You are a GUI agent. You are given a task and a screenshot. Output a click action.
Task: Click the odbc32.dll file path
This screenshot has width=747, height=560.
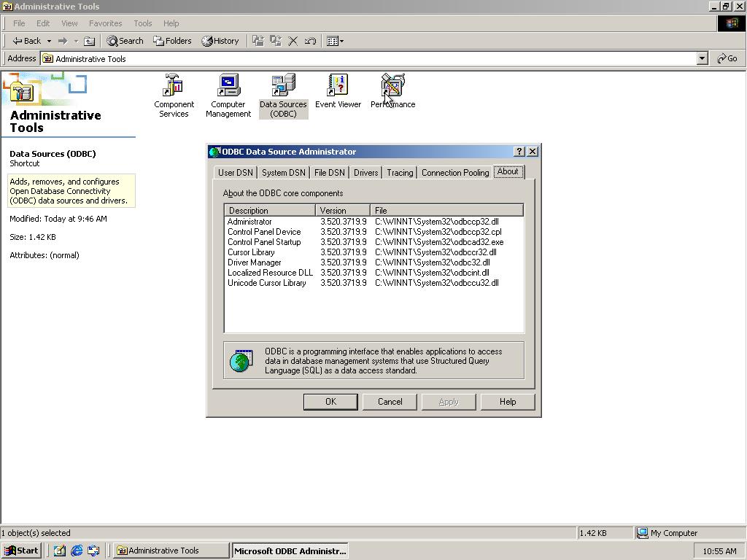pyautogui.click(x=433, y=262)
